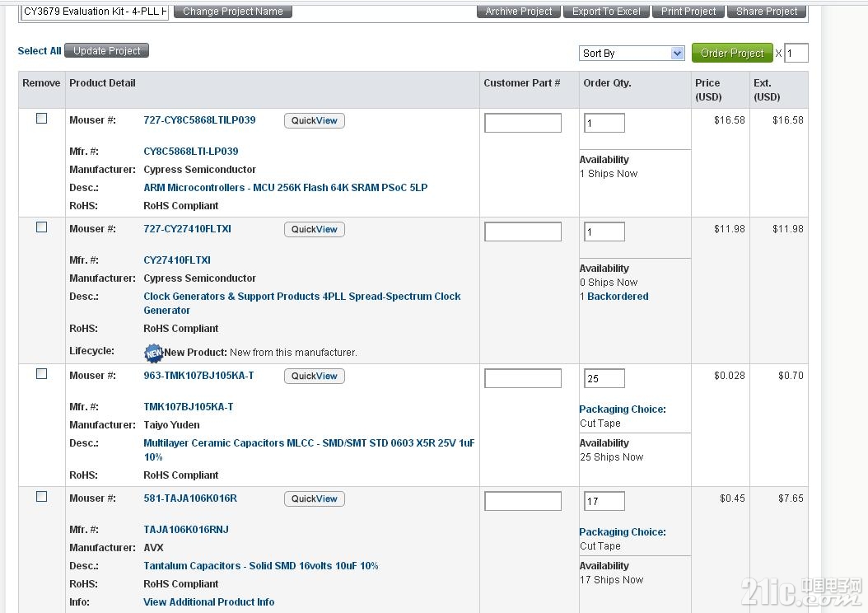
Task: Click the 1 Backordered link
Action: (x=614, y=297)
